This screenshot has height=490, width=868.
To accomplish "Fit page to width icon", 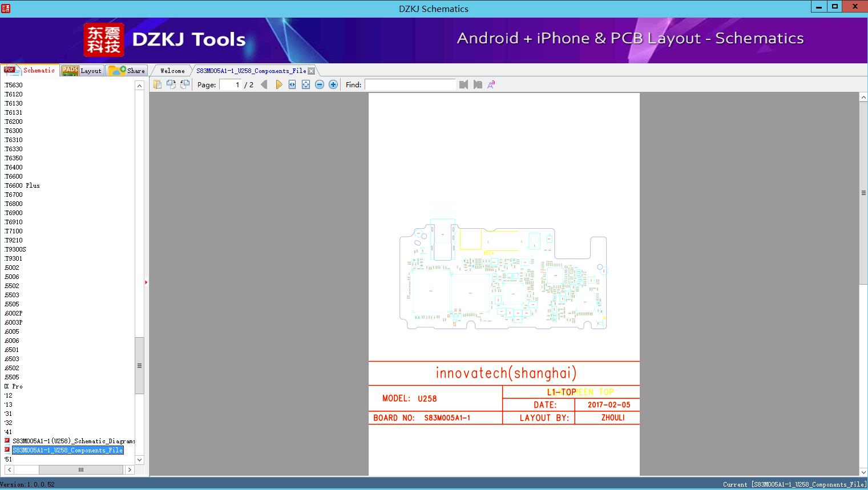I will (x=292, y=84).
